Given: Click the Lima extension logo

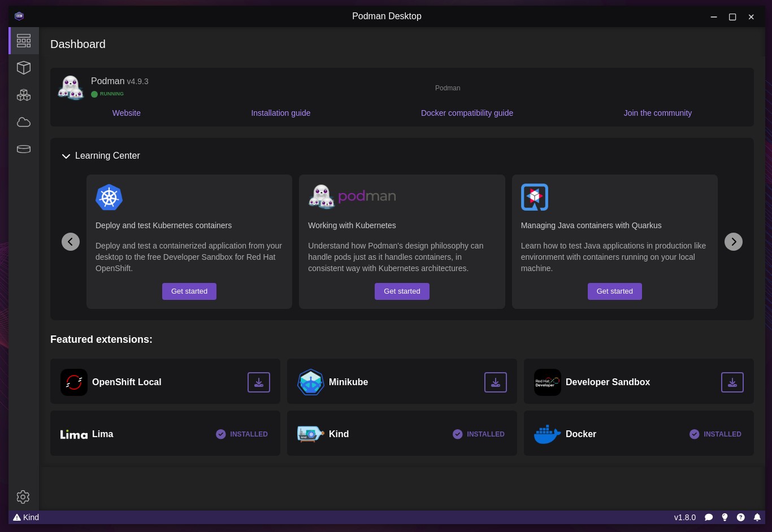Looking at the screenshot, I should tap(74, 434).
